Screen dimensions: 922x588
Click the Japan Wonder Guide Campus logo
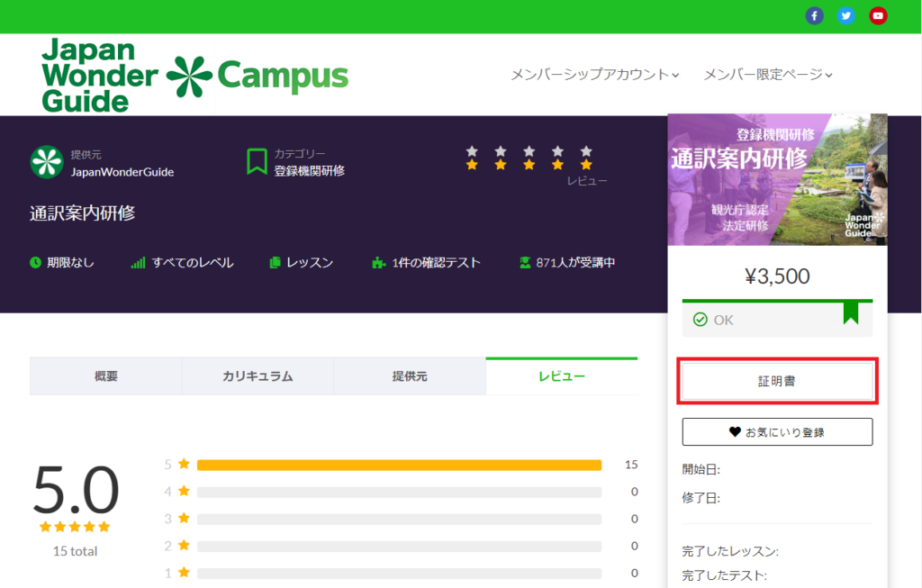194,76
